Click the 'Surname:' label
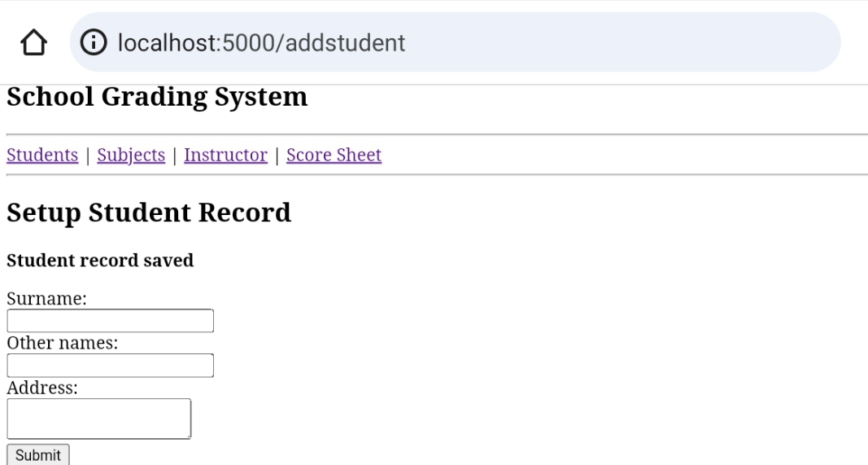 pos(46,299)
